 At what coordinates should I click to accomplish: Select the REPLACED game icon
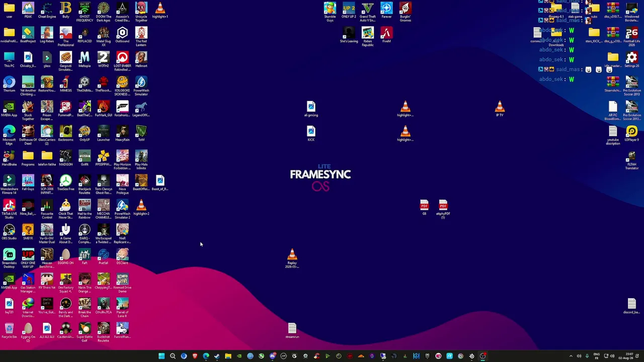pos(85,35)
